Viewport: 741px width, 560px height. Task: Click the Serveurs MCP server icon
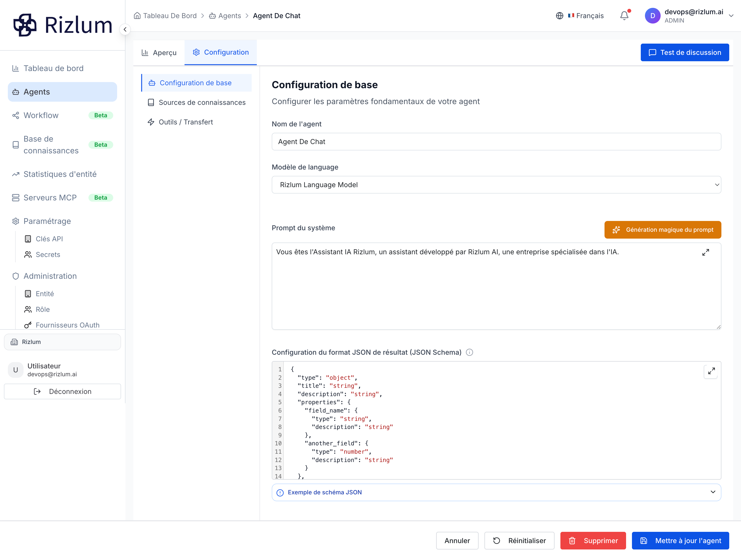(x=15, y=198)
